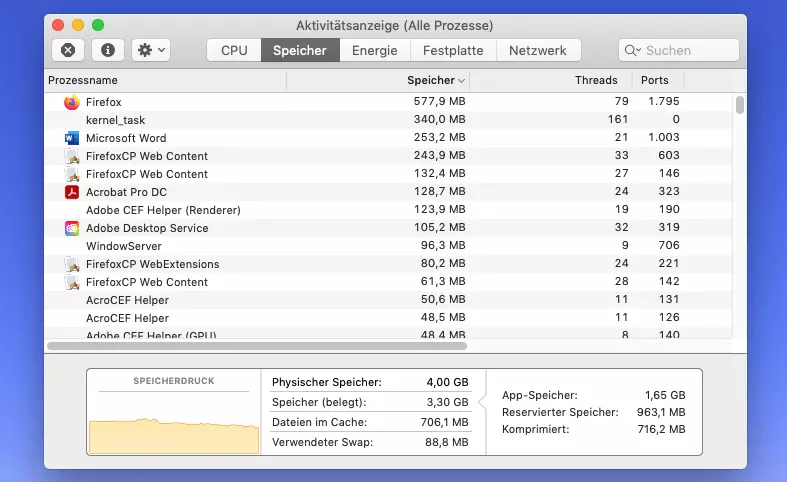Click the yellow minimize window button
The height and width of the screenshot is (482, 787).
(78, 25)
